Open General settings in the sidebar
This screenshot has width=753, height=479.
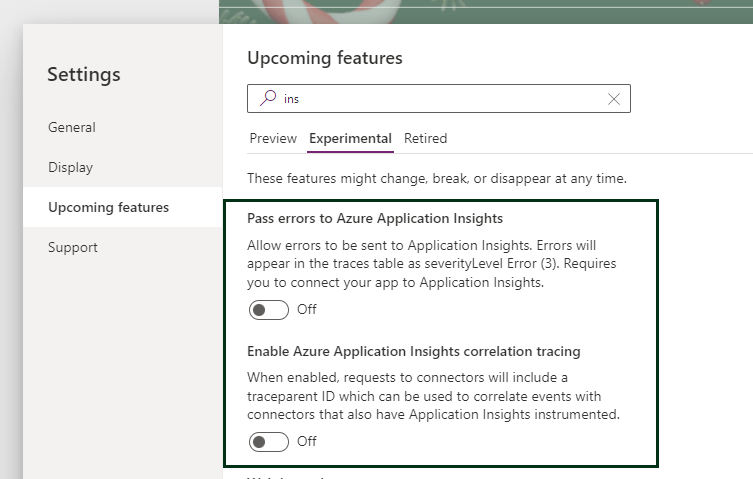(72, 127)
